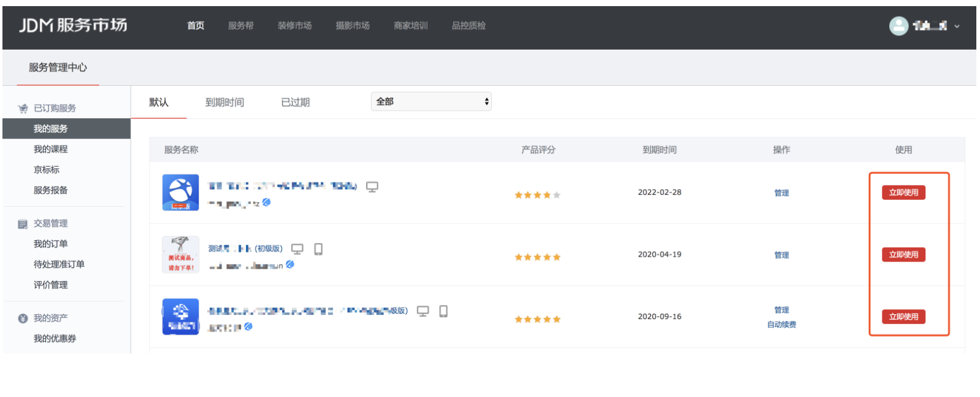
Task: Open 装修市场 in the top navigation
Action: pyautogui.click(x=294, y=26)
